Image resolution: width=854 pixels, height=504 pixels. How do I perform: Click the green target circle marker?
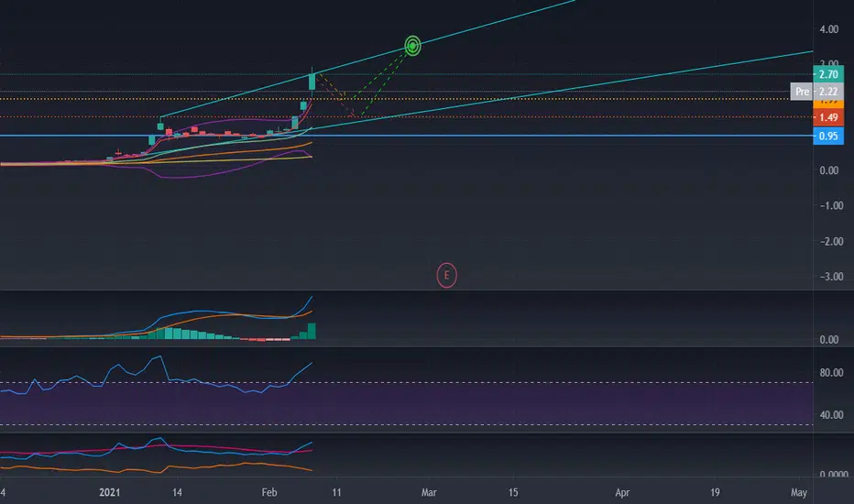(x=413, y=46)
